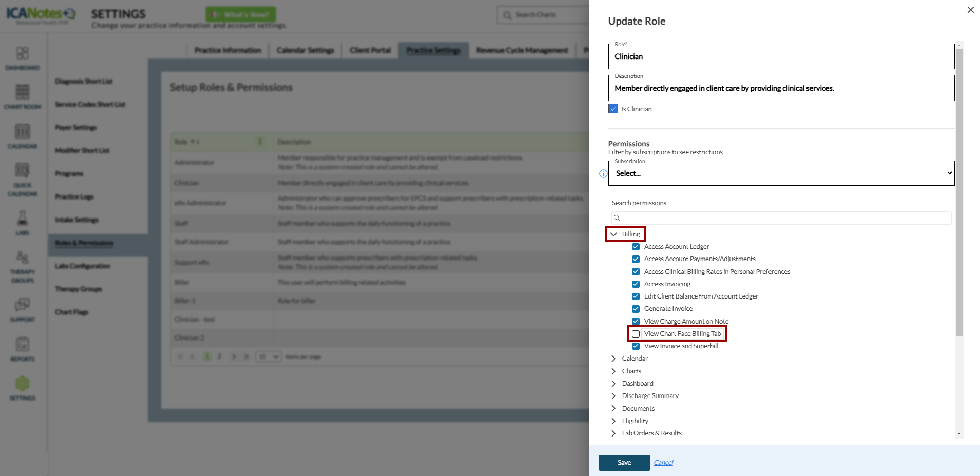Save the role changes
Screen dimensions: 980x476
click(x=624, y=463)
